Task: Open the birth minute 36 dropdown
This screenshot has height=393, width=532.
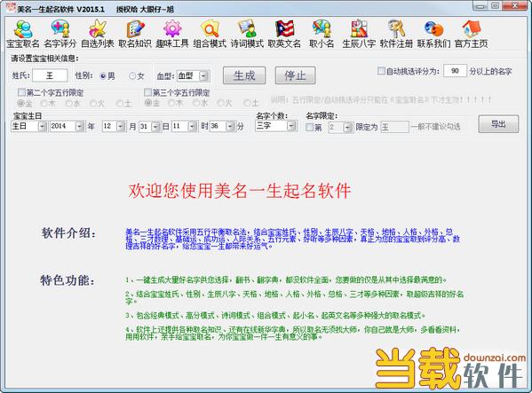Action: pos(230,127)
